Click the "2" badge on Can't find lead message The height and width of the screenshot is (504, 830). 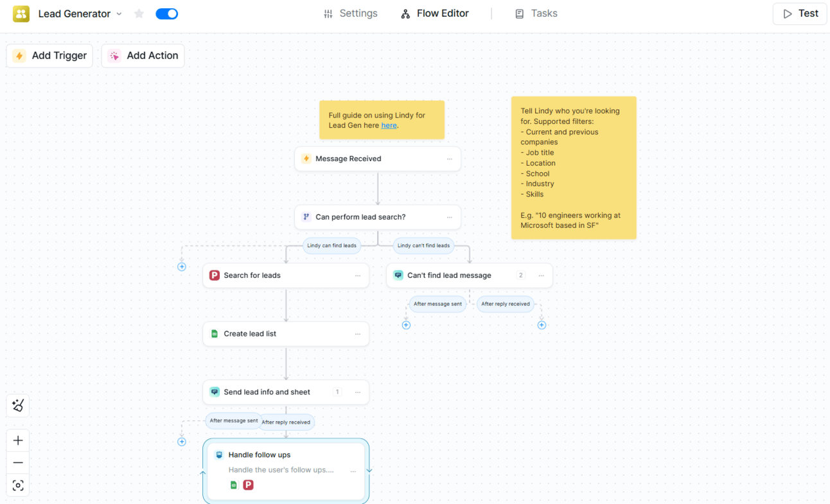pos(521,275)
